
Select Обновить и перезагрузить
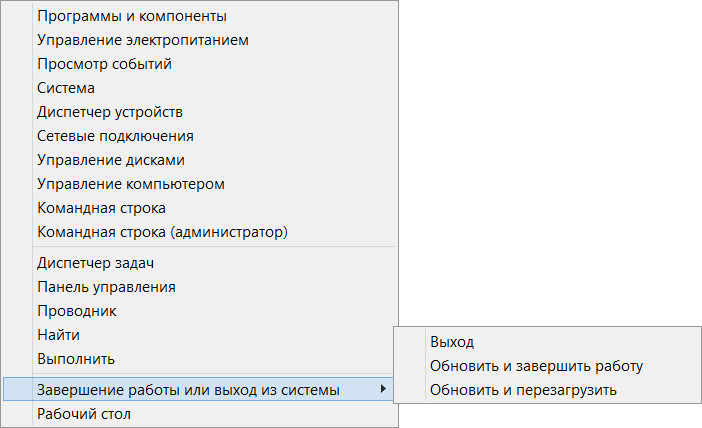[523, 390]
